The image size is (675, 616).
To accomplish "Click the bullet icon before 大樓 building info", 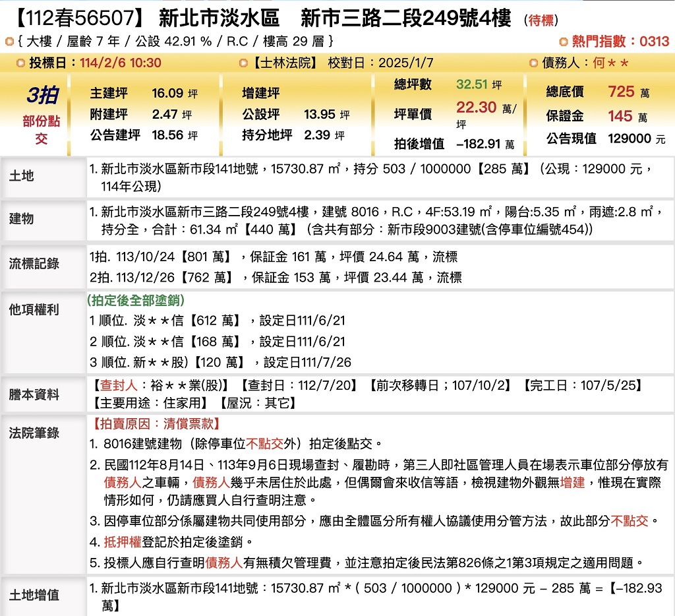I will [x=9, y=42].
